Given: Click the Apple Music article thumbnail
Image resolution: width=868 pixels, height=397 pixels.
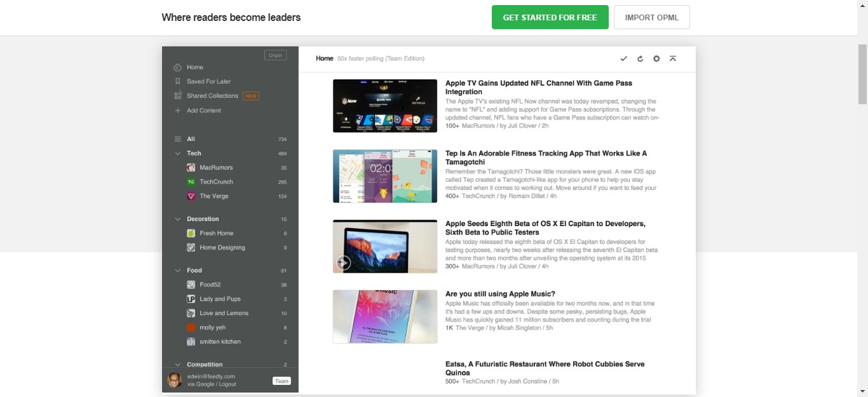Looking at the screenshot, I should pyautogui.click(x=385, y=317).
